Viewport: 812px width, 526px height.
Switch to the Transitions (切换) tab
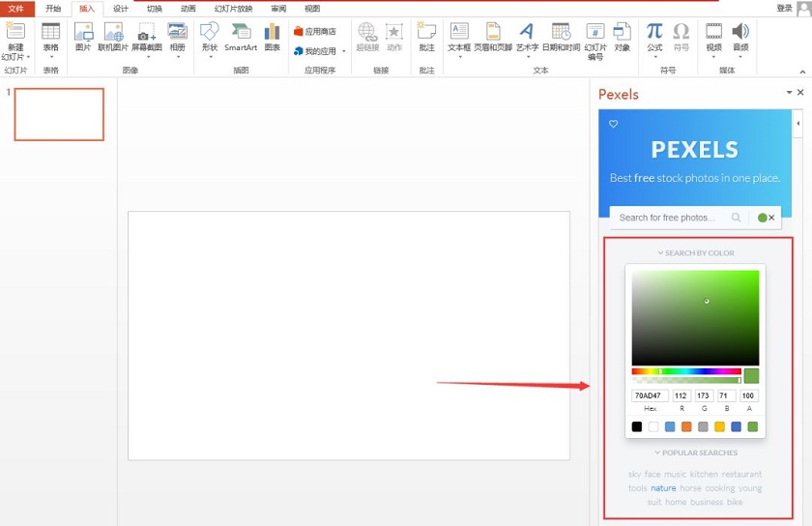(154, 9)
